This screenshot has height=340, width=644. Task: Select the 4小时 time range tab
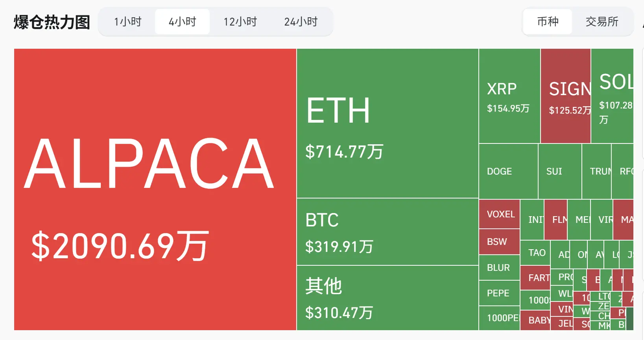182,22
